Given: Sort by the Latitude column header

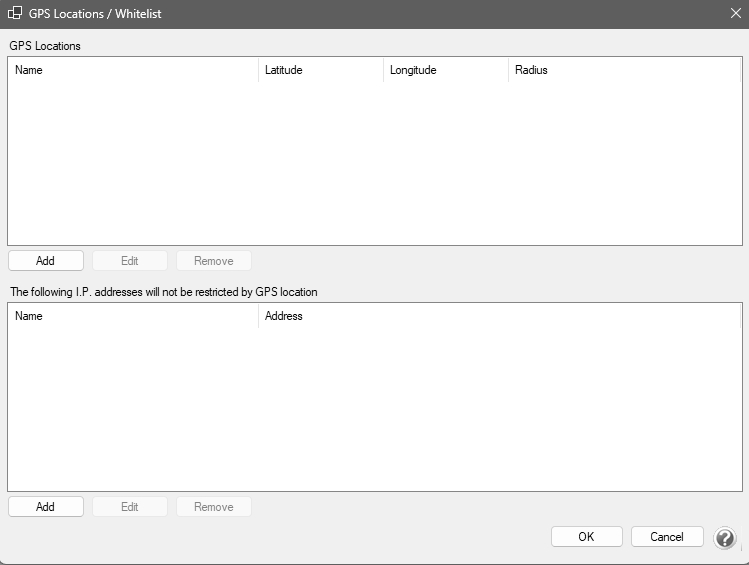Looking at the screenshot, I should tap(320, 70).
